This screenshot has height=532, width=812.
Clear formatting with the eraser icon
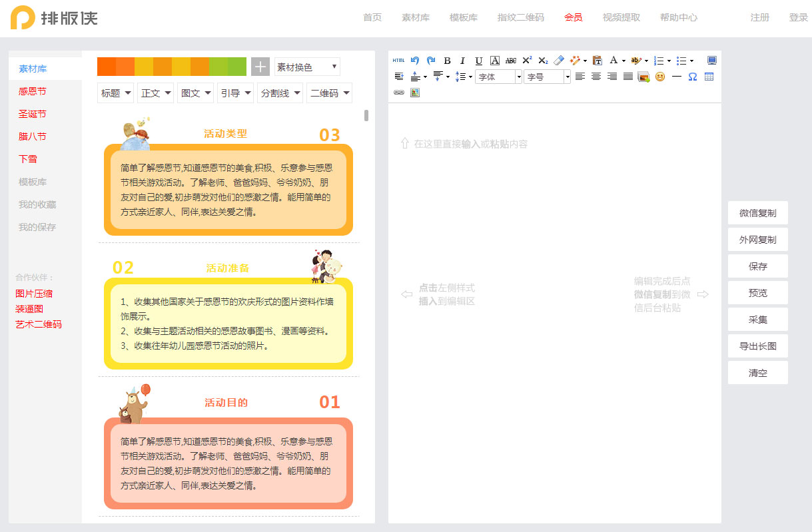558,60
